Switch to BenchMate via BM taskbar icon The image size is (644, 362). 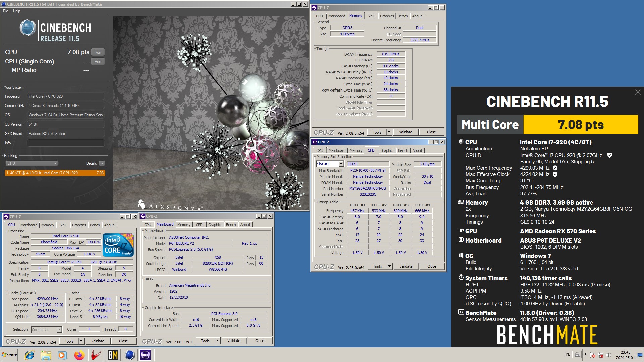(113, 355)
